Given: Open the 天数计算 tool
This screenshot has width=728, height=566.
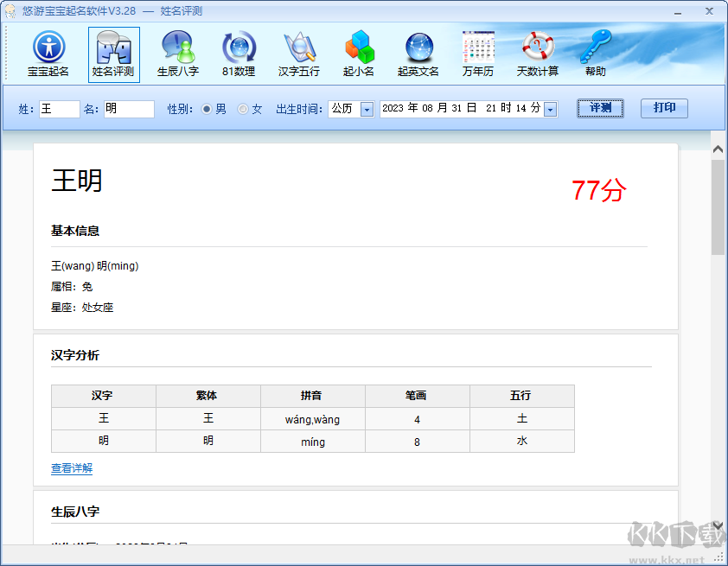Looking at the screenshot, I should pos(537,54).
